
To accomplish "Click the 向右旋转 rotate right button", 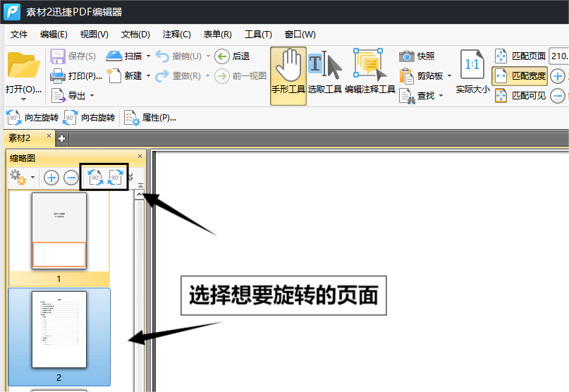I will click(89, 118).
